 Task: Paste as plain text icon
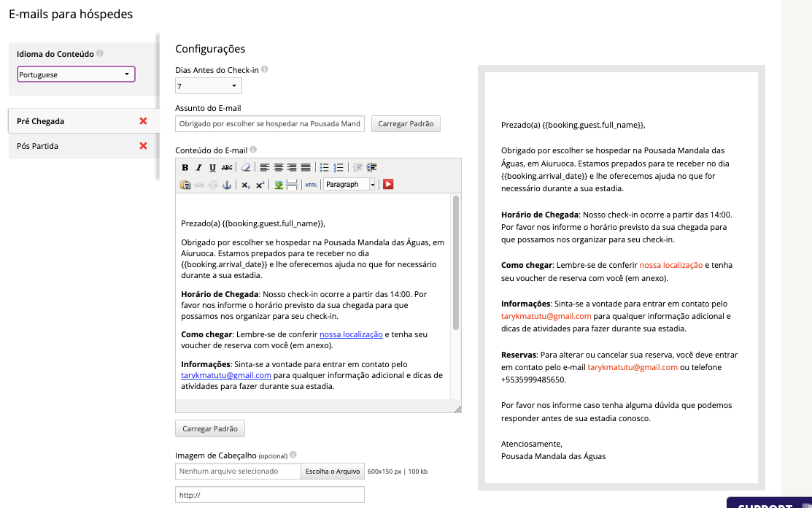(185, 185)
